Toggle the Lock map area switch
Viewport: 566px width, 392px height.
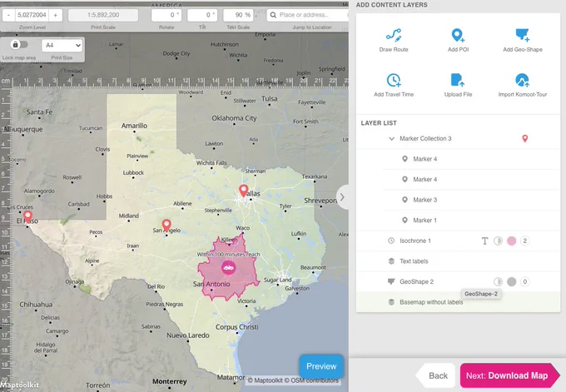pos(19,44)
